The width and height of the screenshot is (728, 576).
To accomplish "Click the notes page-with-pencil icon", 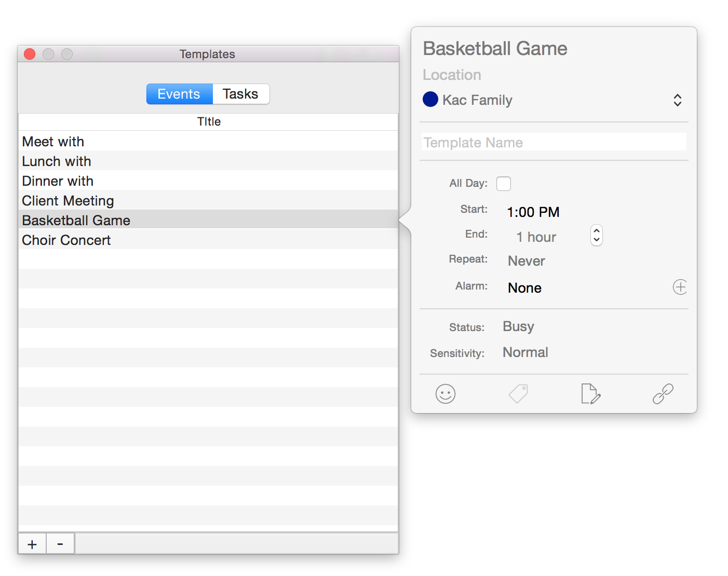I will tap(590, 394).
